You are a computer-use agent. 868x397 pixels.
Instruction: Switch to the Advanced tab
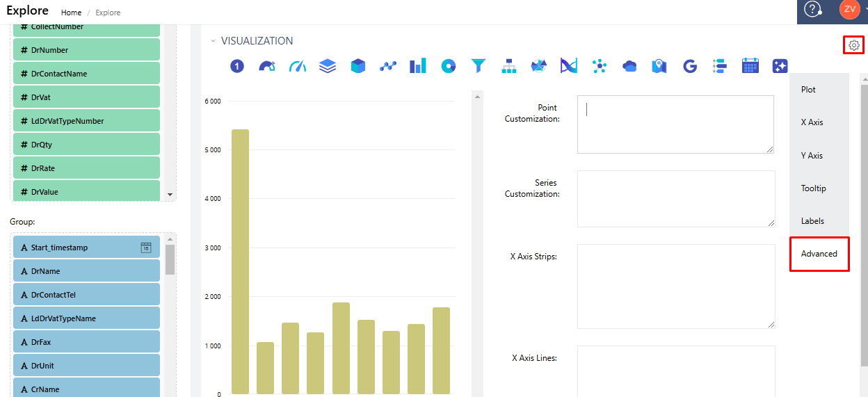tap(819, 254)
